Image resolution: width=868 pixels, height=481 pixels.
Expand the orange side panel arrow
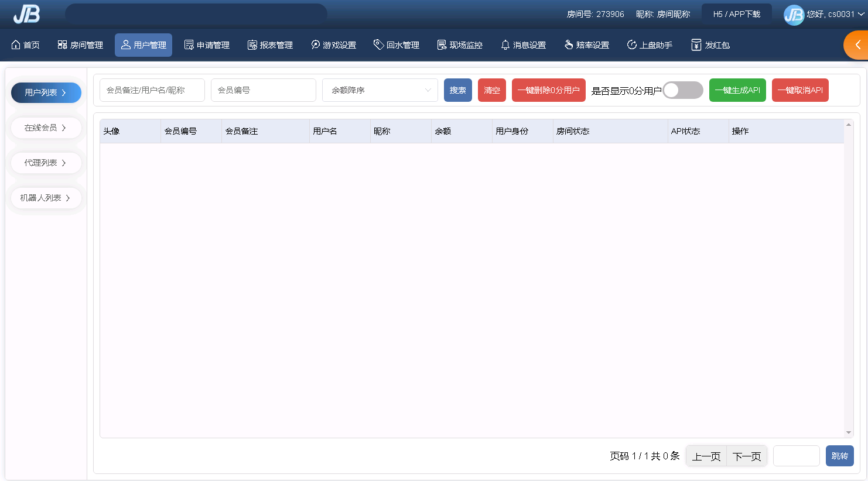(857, 45)
